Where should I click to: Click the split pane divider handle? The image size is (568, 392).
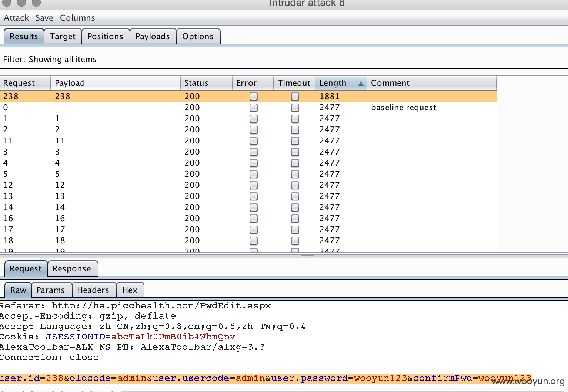pos(307,256)
